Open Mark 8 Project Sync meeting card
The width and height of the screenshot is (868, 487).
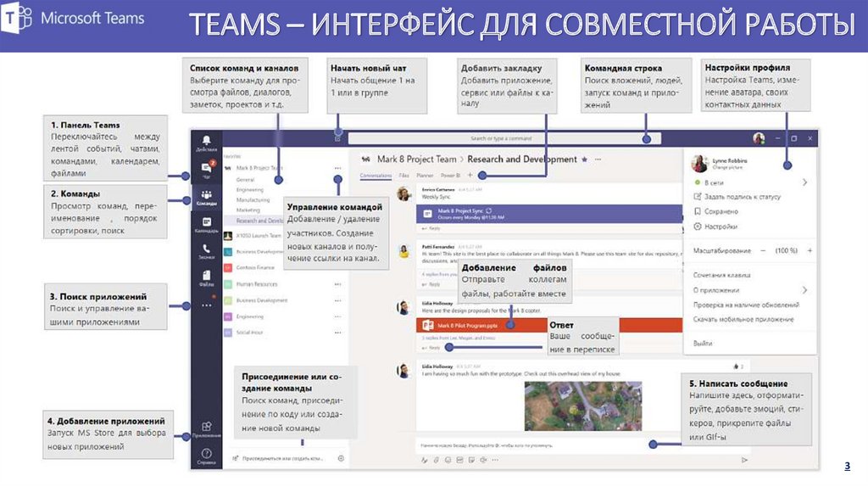point(548,213)
